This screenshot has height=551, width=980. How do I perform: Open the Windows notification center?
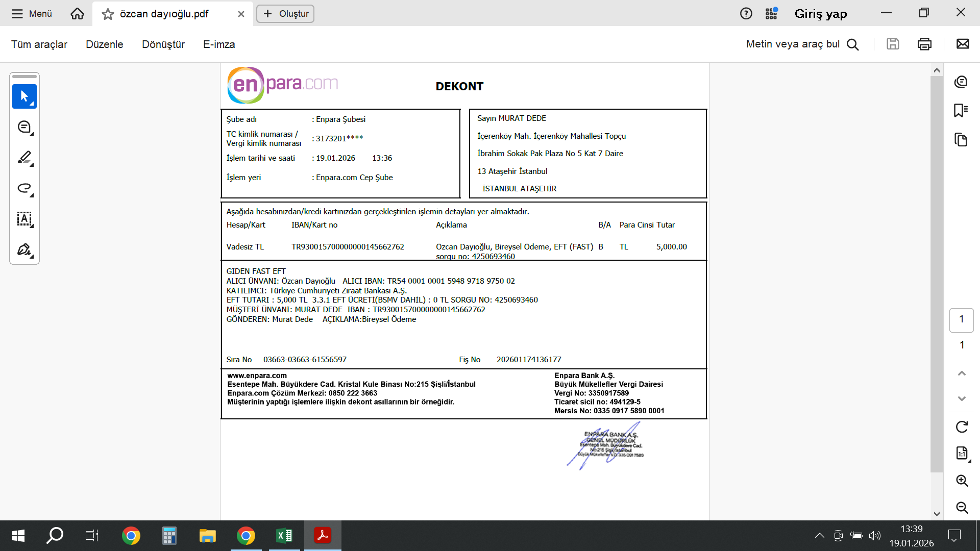954,536
